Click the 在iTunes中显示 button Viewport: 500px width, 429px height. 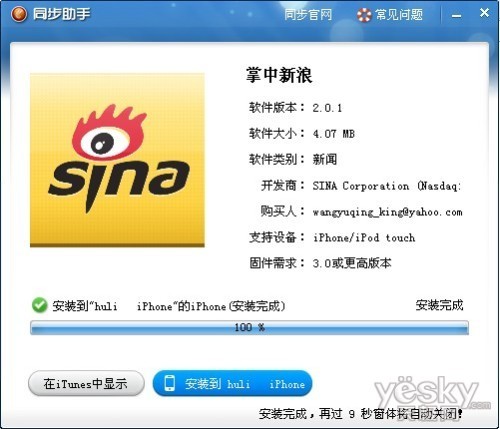click(86, 383)
